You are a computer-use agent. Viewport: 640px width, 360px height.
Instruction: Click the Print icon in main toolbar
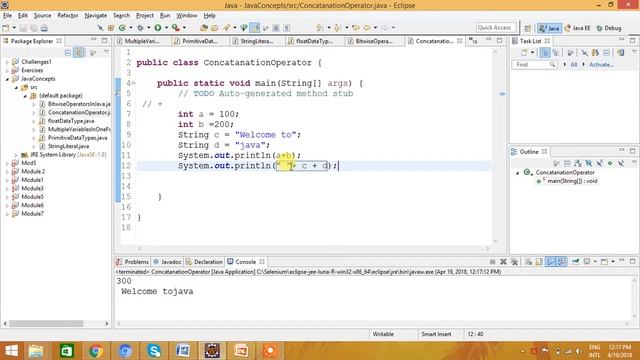[x=44, y=28]
